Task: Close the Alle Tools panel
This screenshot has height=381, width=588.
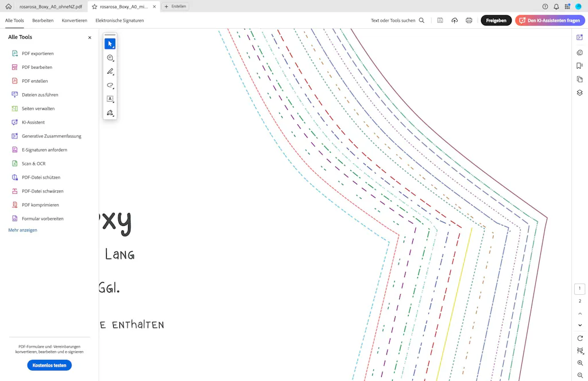Action: pyautogui.click(x=90, y=37)
